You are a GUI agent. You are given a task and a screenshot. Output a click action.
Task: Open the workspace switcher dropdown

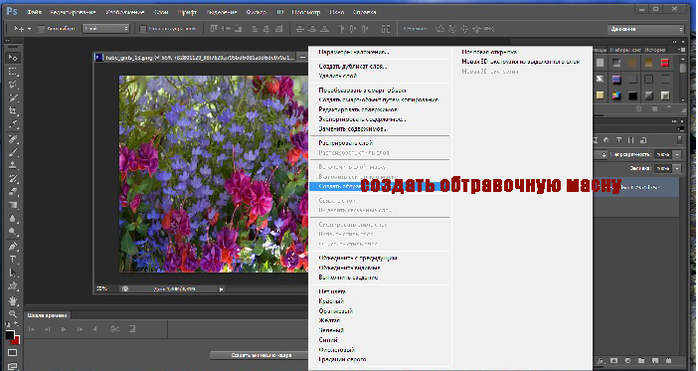coord(645,29)
